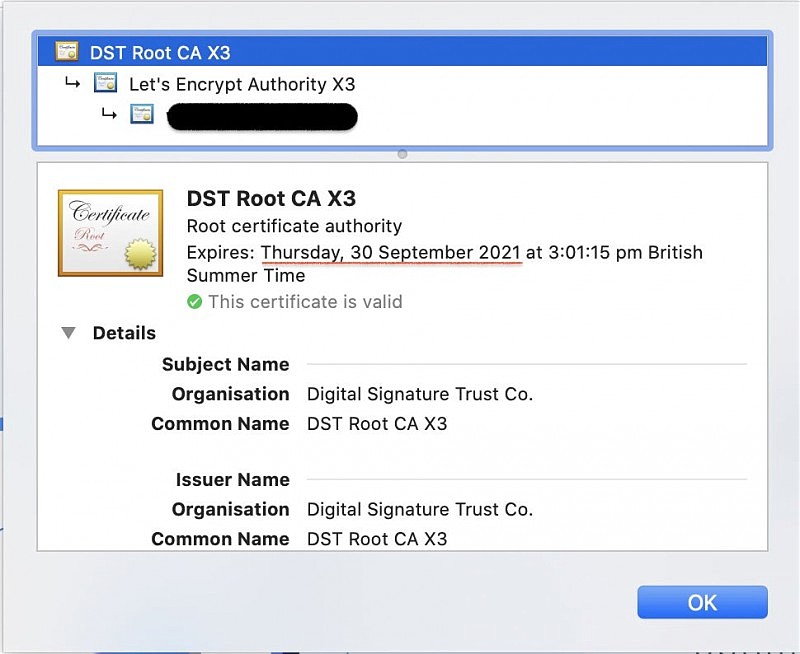This screenshot has height=654, width=800.
Task: Select the blacked-out leaf certificate row
Action: point(402,115)
